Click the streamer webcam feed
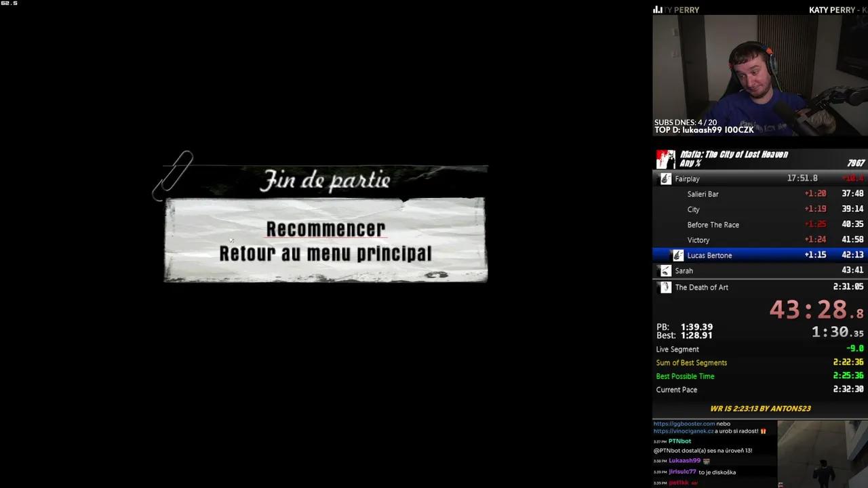 click(x=759, y=75)
